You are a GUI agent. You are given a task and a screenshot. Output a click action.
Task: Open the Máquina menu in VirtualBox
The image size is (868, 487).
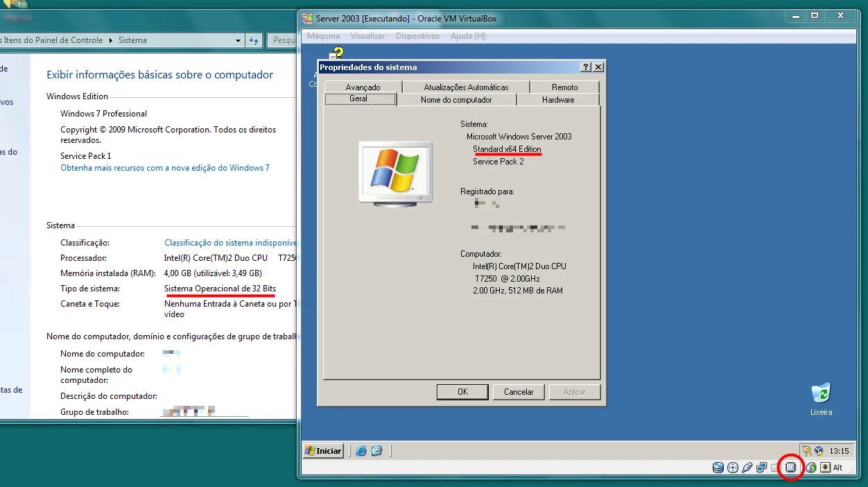coord(323,36)
